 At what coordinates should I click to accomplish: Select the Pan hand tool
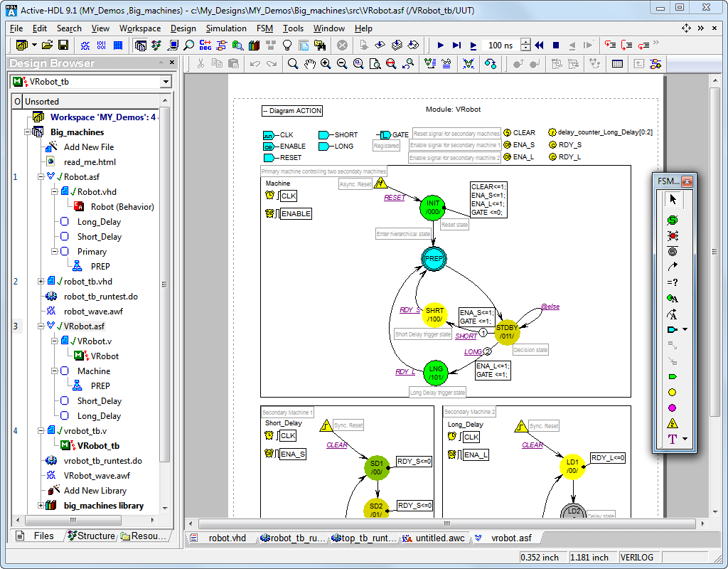(309, 63)
